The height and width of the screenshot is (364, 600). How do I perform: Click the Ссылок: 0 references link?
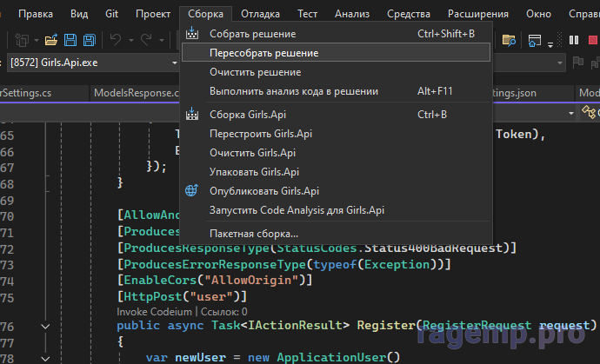(x=224, y=310)
